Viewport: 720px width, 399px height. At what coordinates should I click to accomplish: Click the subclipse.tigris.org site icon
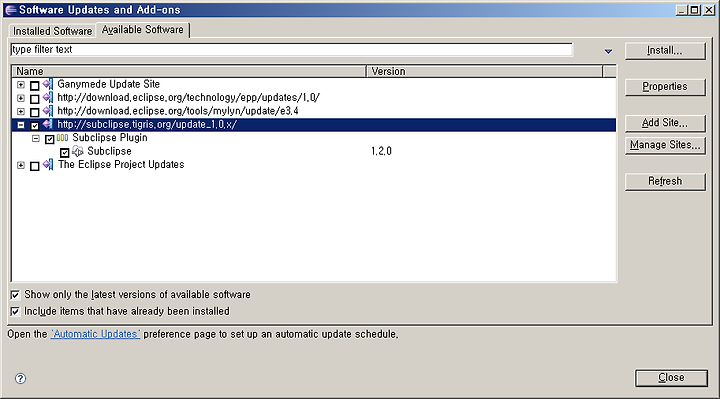(x=48, y=124)
